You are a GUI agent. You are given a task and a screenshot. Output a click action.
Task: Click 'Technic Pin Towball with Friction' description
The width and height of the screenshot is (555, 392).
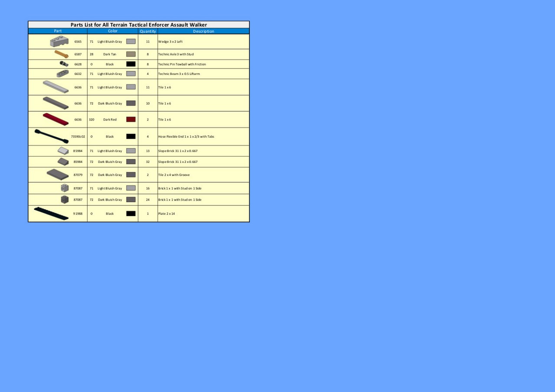tap(182, 64)
